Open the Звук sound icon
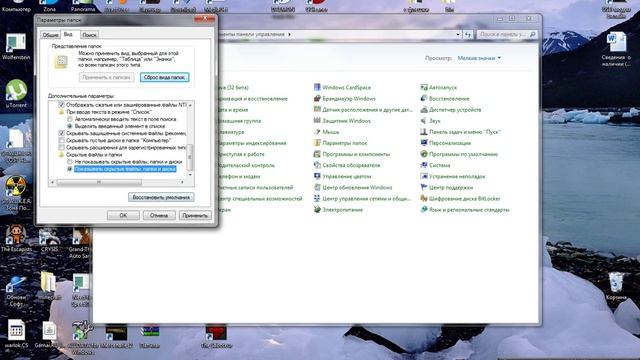 click(x=424, y=120)
